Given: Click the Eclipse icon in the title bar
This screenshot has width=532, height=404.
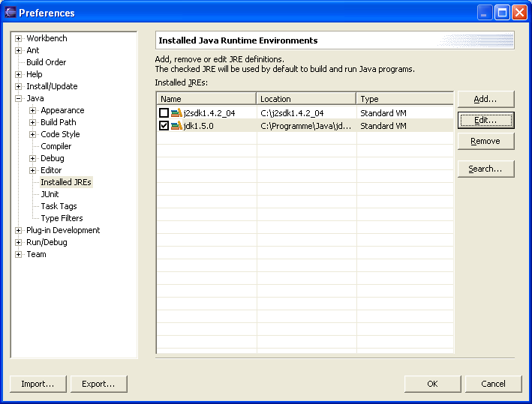Looking at the screenshot, I should [11, 13].
